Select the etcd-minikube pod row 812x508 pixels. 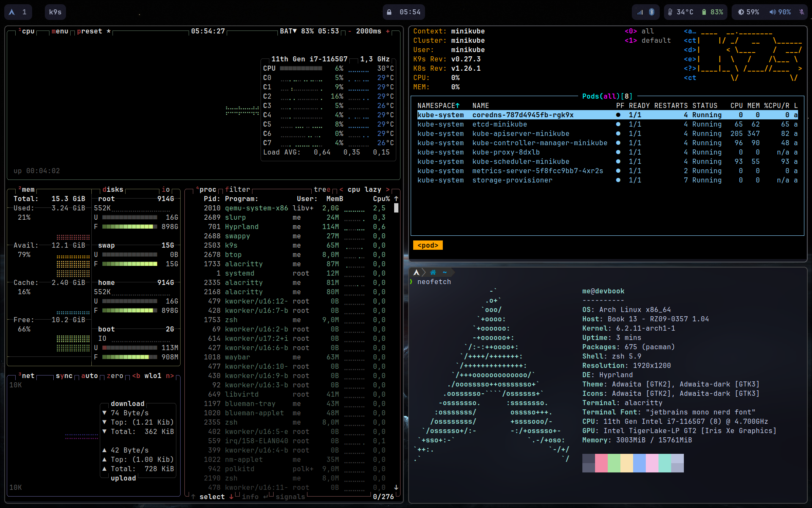(x=607, y=124)
